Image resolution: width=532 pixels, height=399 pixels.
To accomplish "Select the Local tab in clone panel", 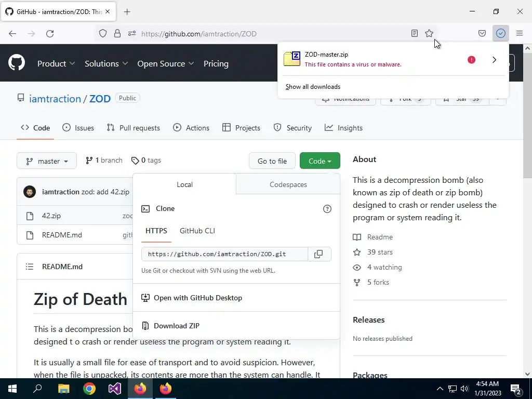I will click(x=184, y=184).
